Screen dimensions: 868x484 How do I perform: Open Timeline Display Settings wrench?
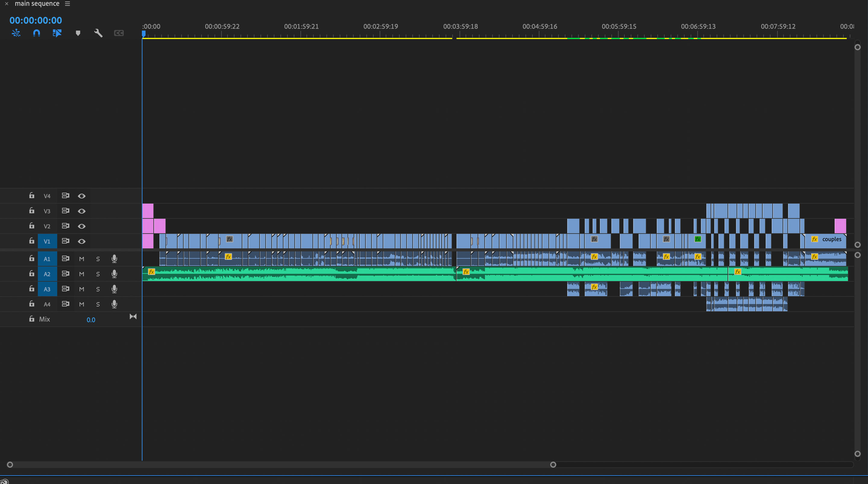[x=98, y=33]
